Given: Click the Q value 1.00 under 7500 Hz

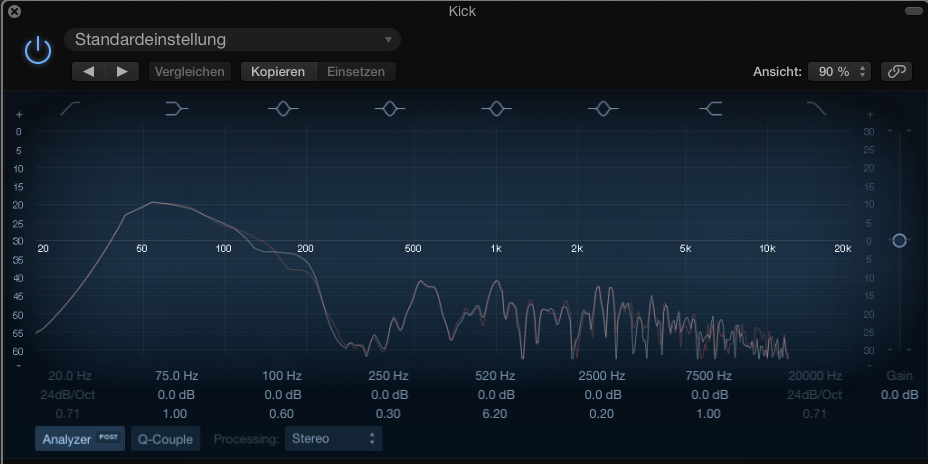Looking at the screenshot, I should pos(708,414).
